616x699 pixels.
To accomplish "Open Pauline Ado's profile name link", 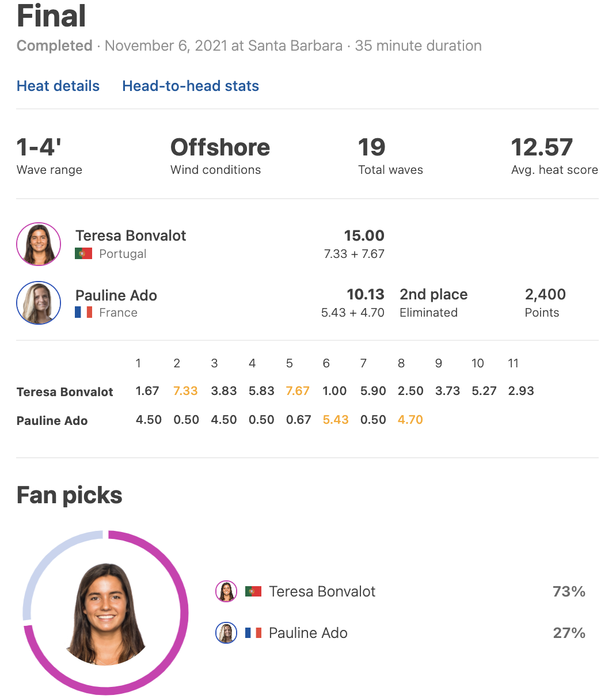I will click(x=116, y=295).
